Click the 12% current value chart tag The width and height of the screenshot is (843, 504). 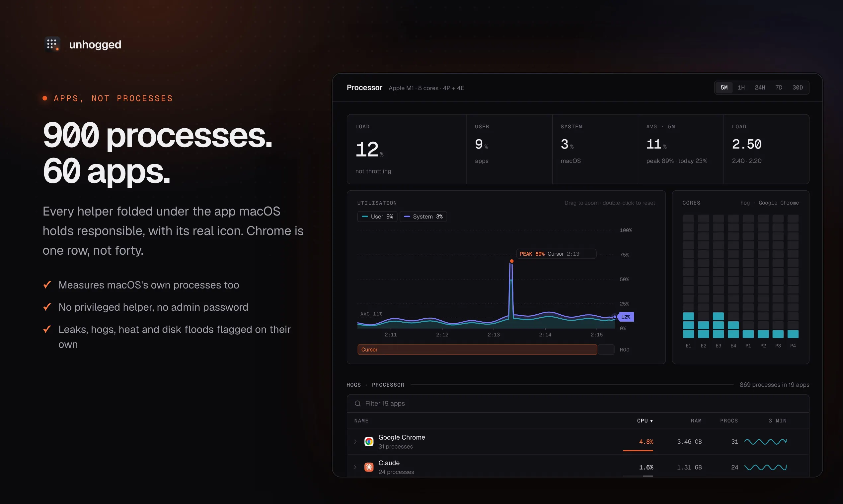pyautogui.click(x=626, y=317)
